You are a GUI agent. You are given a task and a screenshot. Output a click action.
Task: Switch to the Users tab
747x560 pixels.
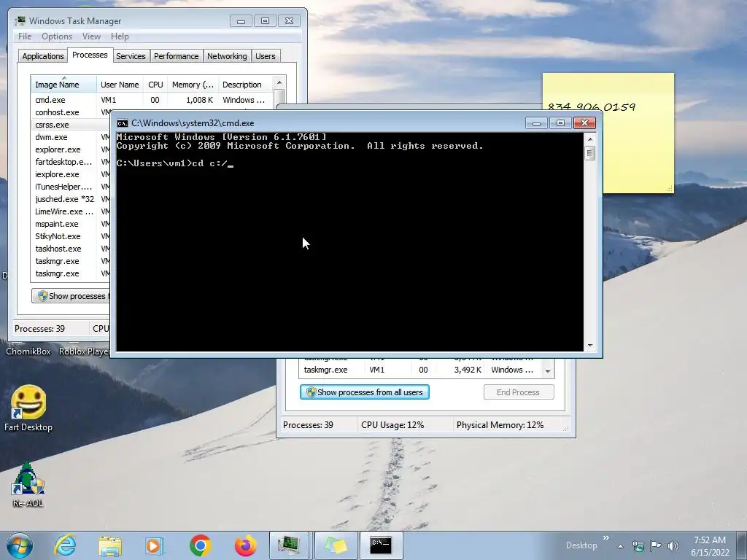(x=266, y=56)
